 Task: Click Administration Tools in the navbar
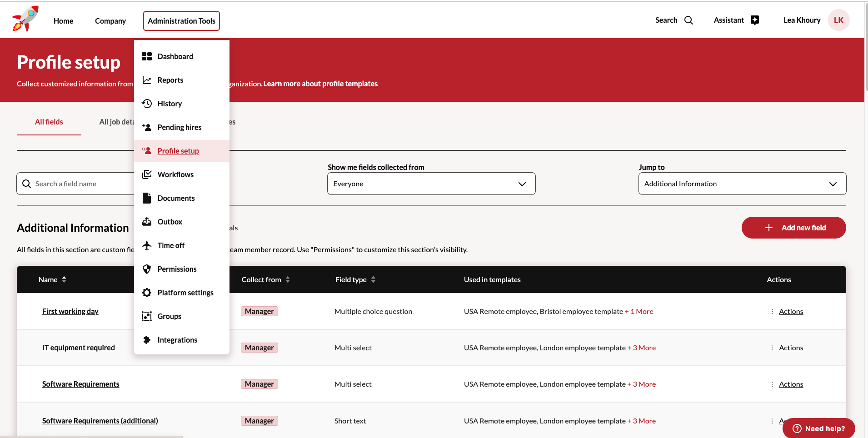[x=181, y=21]
